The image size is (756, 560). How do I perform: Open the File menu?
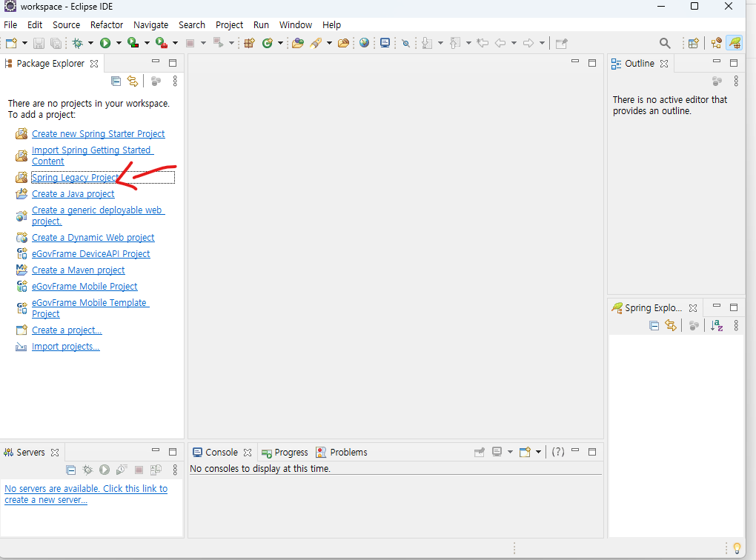coord(10,24)
